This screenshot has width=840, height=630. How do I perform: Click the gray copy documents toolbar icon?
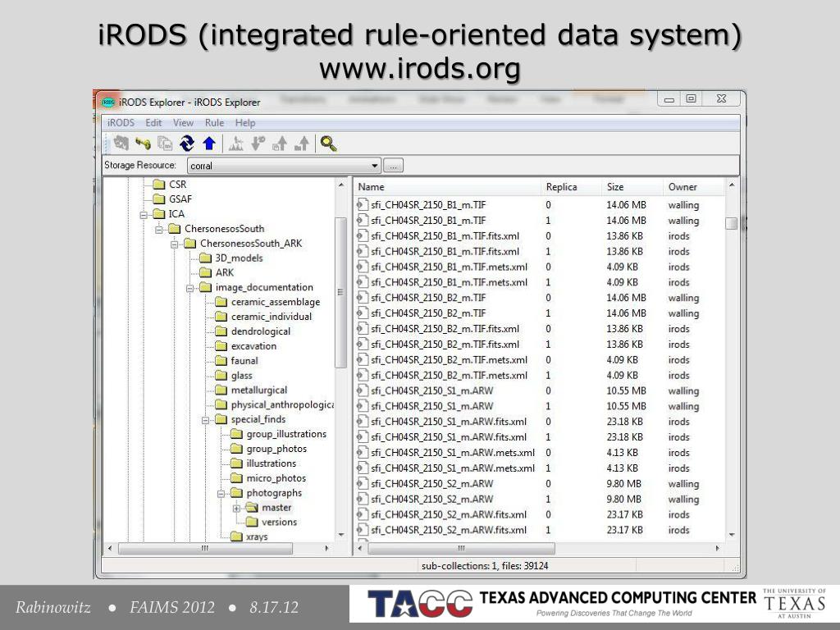tap(164, 144)
